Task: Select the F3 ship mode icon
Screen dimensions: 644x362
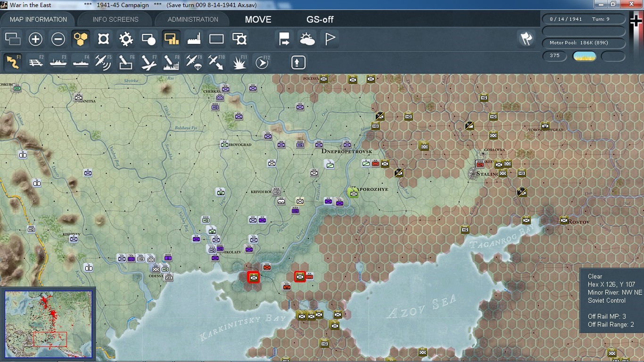Action: tap(58, 62)
